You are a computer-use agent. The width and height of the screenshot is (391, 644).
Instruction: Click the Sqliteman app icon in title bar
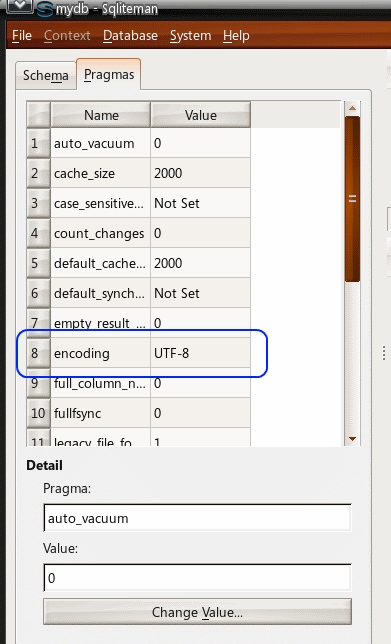click(45, 9)
